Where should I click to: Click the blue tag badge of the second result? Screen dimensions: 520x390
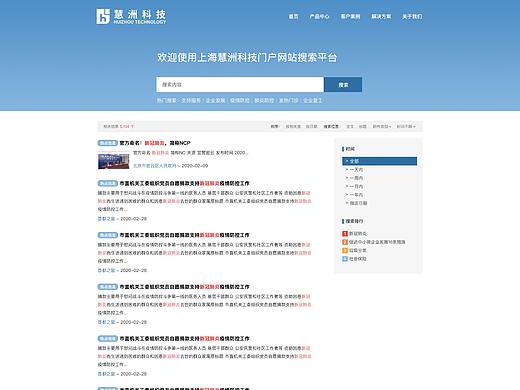click(x=107, y=183)
